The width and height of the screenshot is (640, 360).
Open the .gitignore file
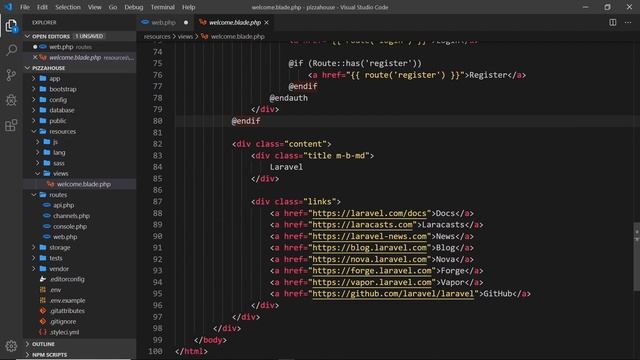coord(79,322)
